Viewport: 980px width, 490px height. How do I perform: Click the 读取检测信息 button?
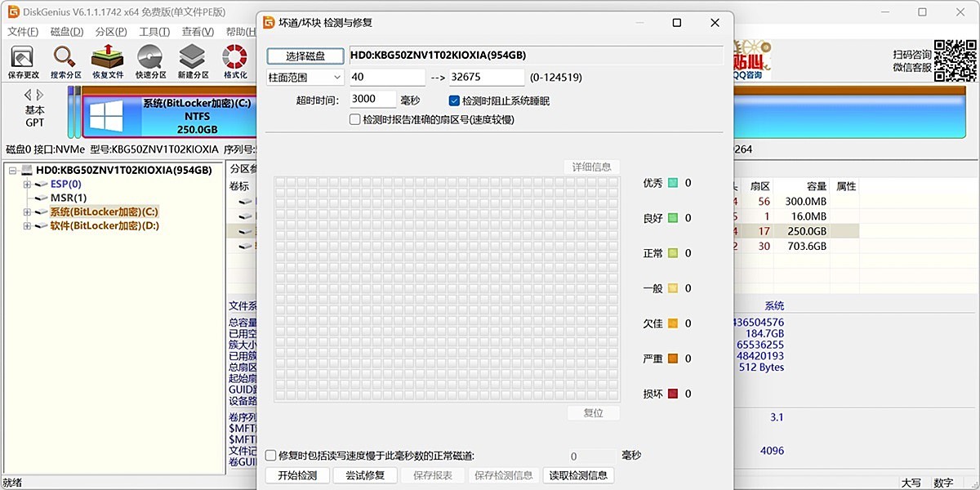click(x=578, y=474)
